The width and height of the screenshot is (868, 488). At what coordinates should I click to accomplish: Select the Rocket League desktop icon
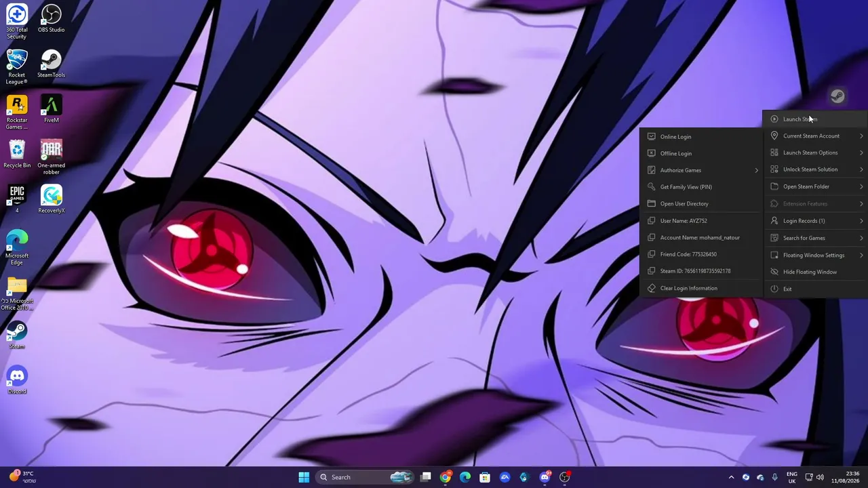[17, 66]
